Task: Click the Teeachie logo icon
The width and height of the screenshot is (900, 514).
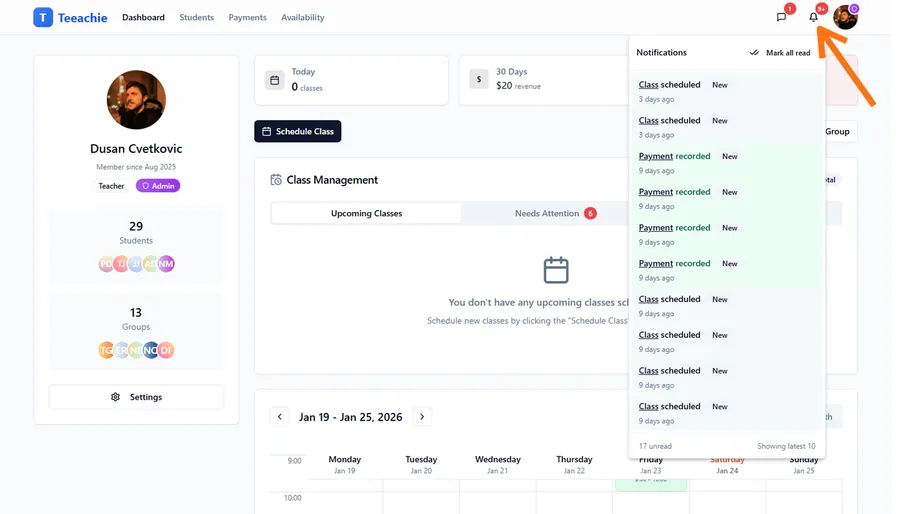Action: coord(43,17)
